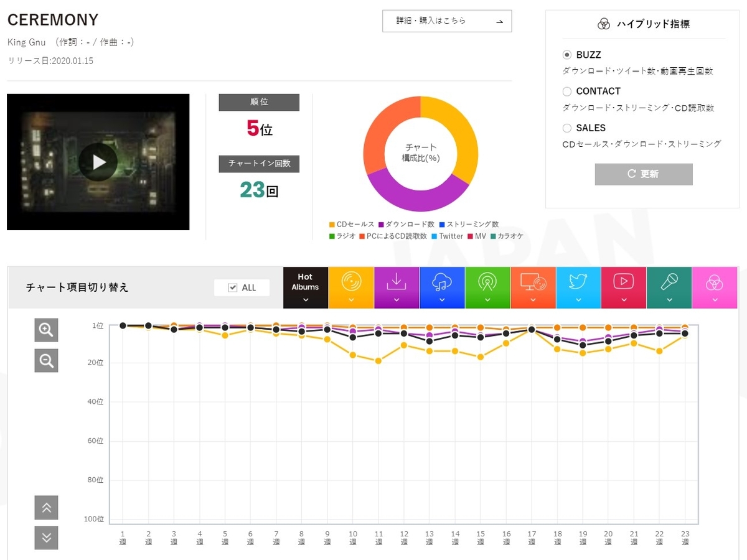Expand chevron under karaoke tab
This screenshot has width=747, height=560.
point(669,300)
